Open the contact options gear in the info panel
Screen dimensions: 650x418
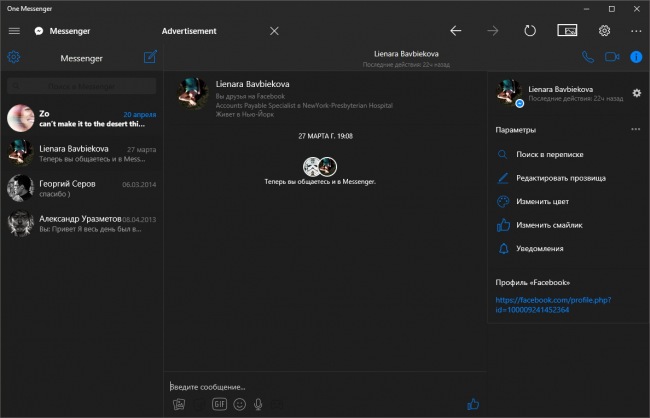(637, 93)
